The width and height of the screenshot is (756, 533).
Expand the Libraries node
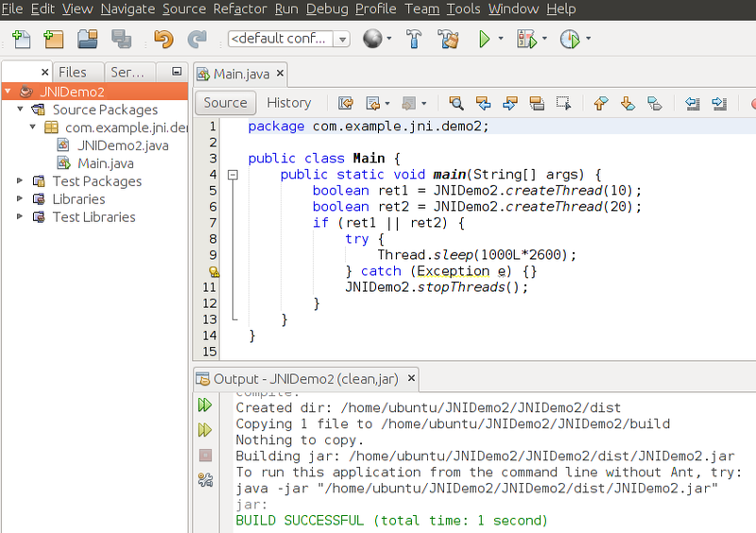(20, 198)
